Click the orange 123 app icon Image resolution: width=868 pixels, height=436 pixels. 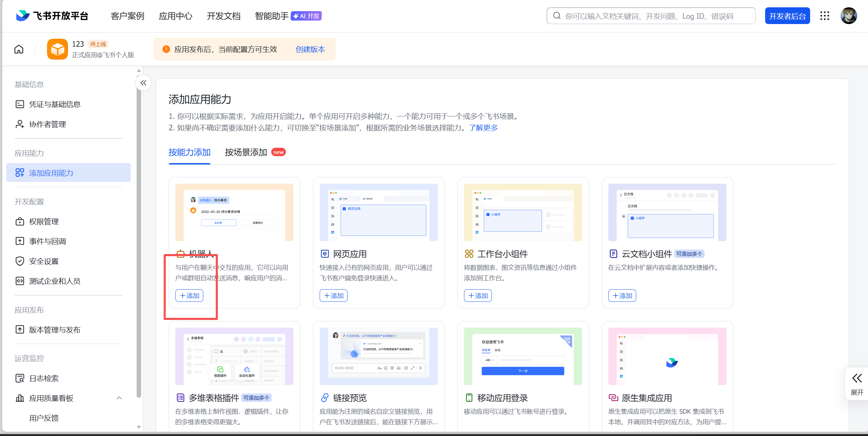[57, 49]
